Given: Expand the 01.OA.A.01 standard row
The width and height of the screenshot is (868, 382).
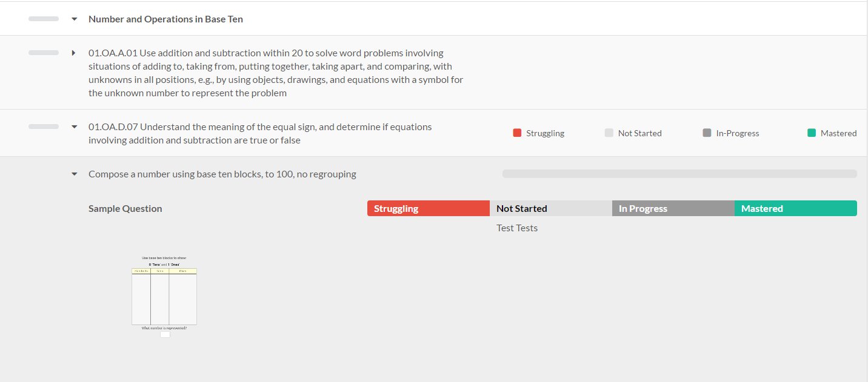Looking at the screenshot, I should coord(74,53).
